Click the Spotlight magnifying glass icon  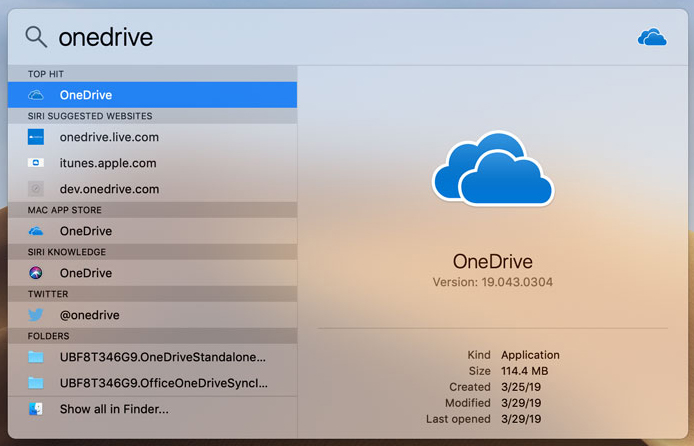click(x=36, y=36)
